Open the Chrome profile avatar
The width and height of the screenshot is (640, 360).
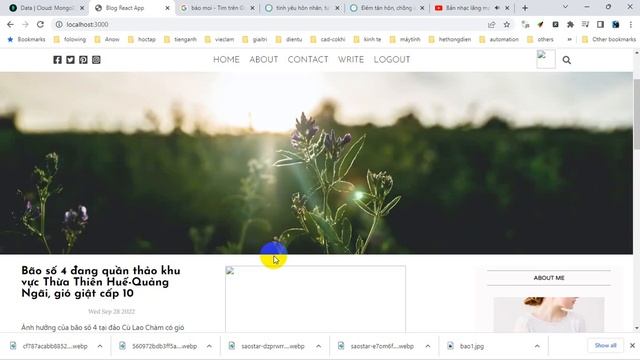click(616, 24)
